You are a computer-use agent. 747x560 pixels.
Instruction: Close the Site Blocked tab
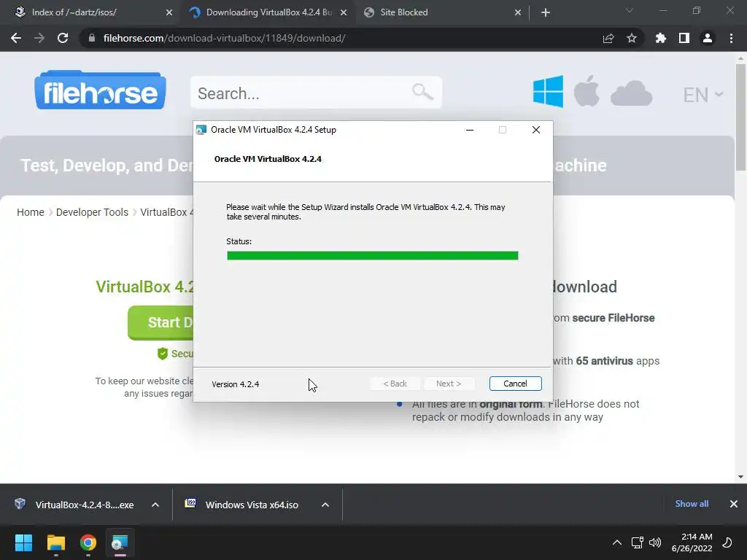coord(518,12)
